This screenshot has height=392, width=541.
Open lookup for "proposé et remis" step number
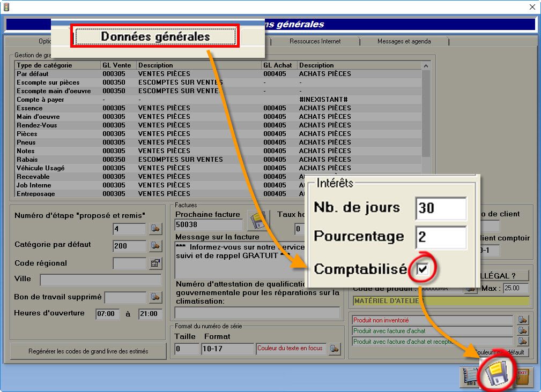pyautogui.click(x=155, y=229)
